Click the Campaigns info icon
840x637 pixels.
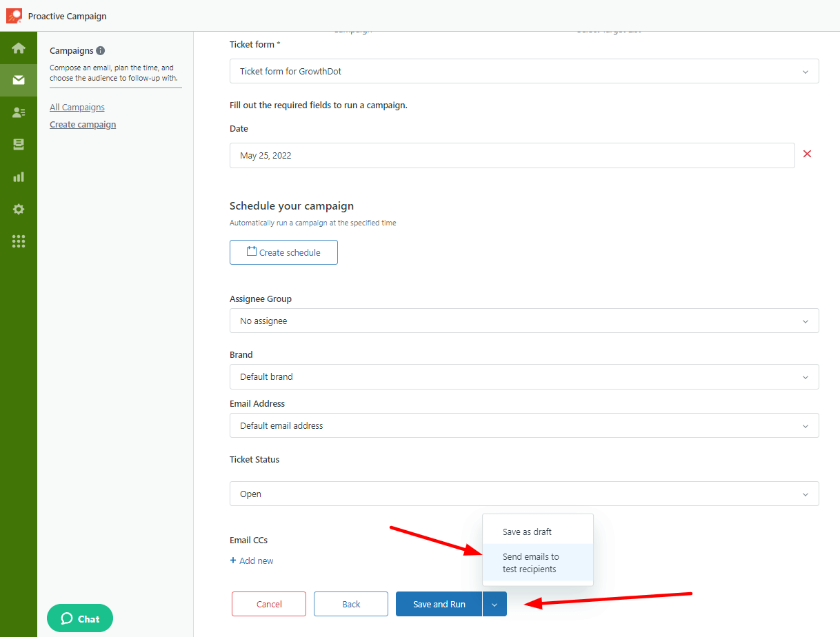click(101, 50)
